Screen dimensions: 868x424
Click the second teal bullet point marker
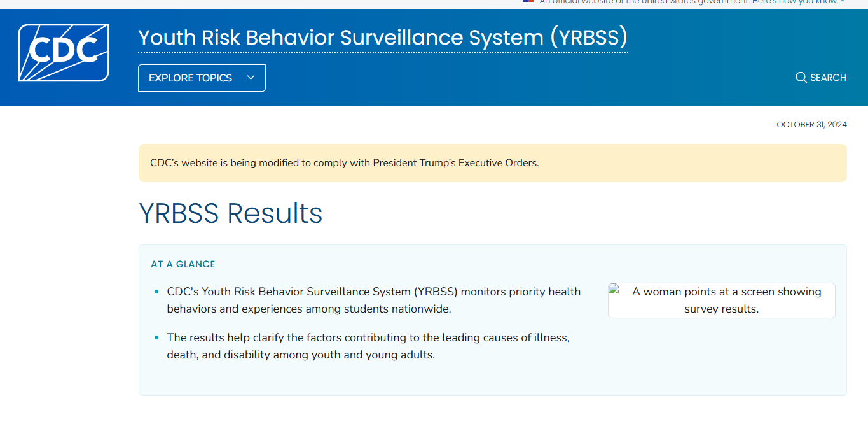(156, 338)
